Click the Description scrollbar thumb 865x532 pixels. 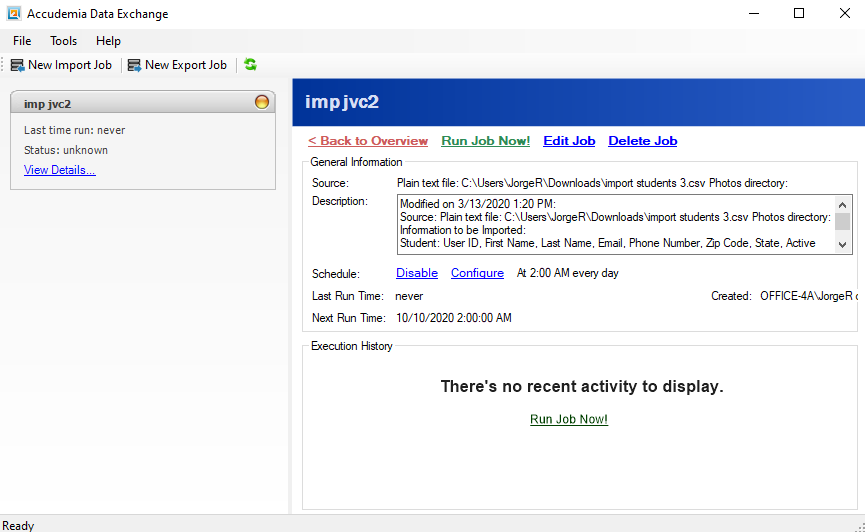point(842,221)
